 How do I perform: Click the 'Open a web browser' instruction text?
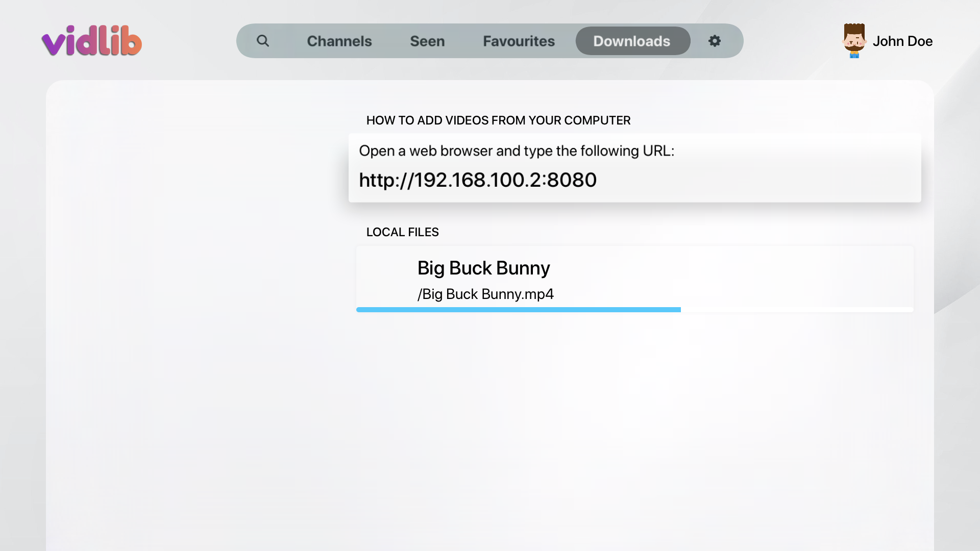[x=517, y=151]
